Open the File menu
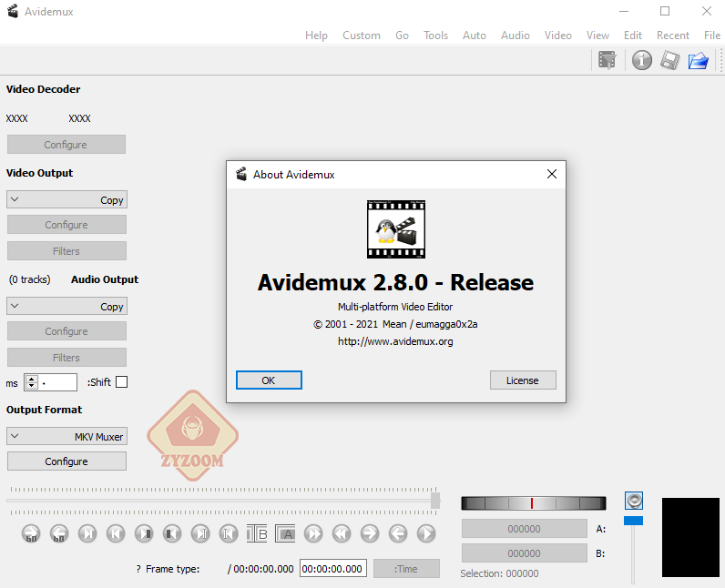The image size is (725, 588). (x=712, y=35)
